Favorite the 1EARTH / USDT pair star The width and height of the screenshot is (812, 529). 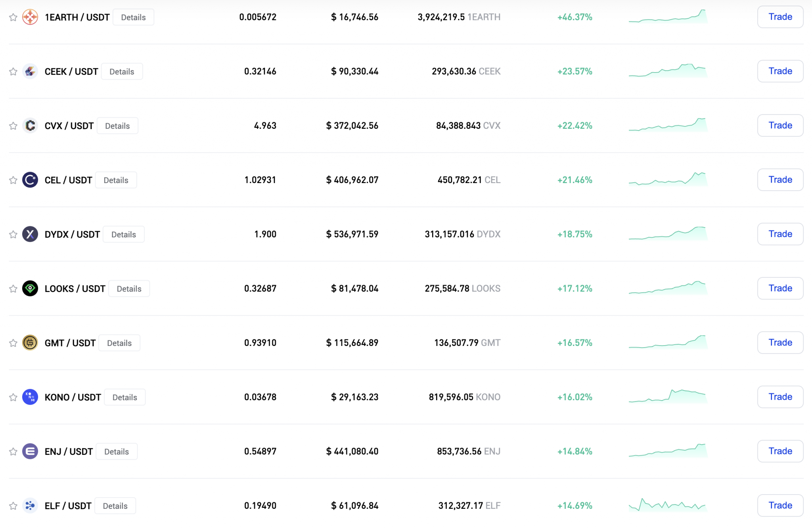[13, 17]
